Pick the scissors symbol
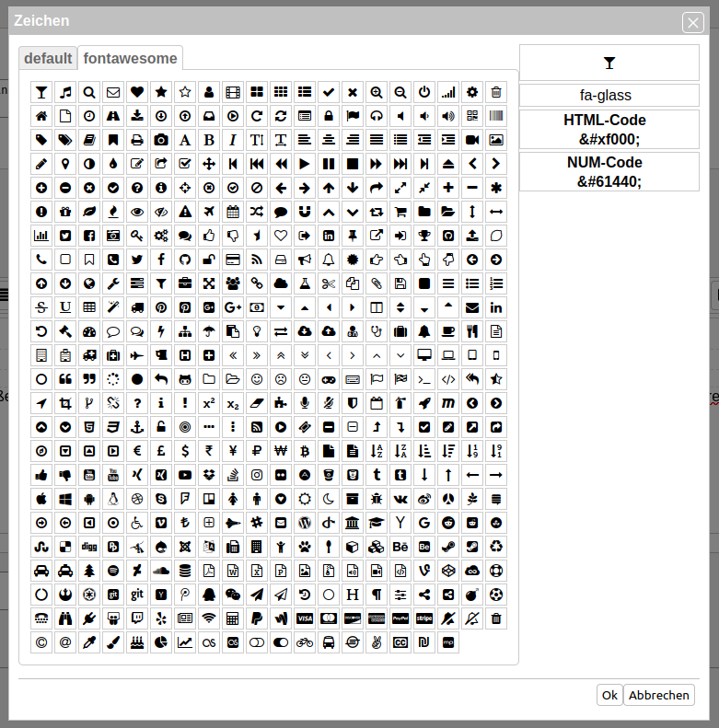This screenshot has width=719, height=728. coord(329,283)
